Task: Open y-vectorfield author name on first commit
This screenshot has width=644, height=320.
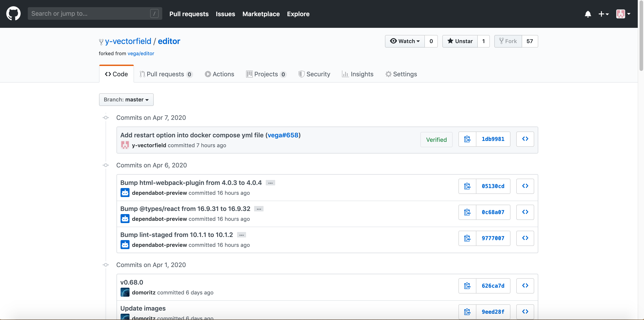Action: point(149,145)
